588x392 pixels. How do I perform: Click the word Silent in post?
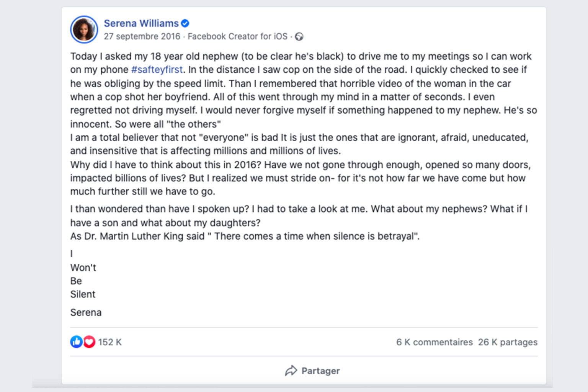tap(83, 294)
